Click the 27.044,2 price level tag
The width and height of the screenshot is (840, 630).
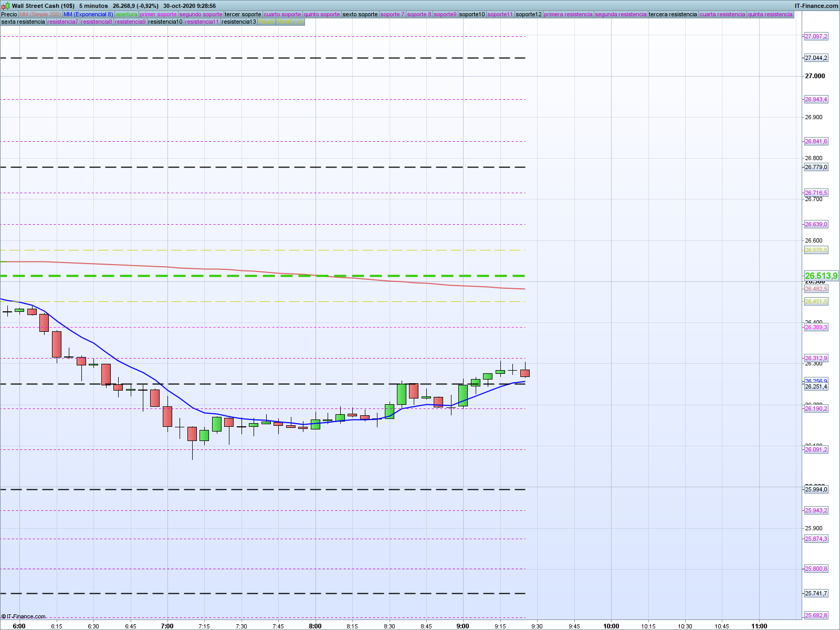pos(816,58)
